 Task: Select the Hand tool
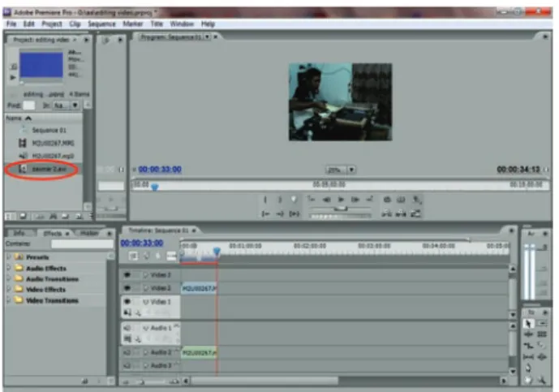[x=528, y=380]
